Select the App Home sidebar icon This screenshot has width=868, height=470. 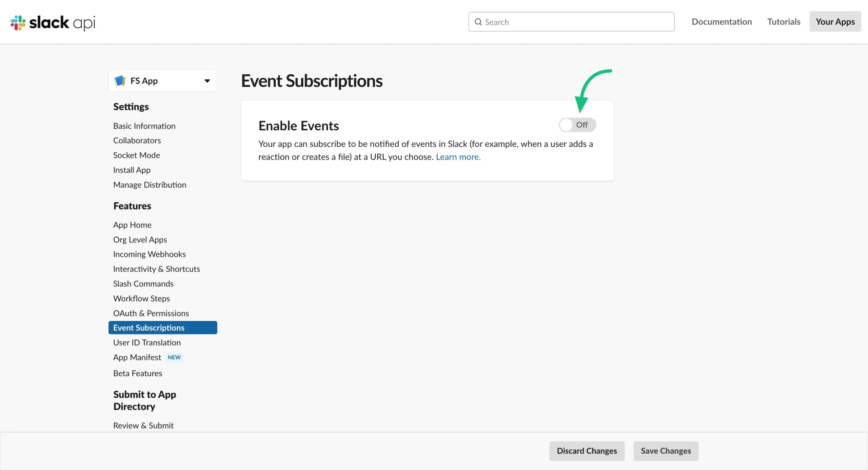click(x=132, y=225)
